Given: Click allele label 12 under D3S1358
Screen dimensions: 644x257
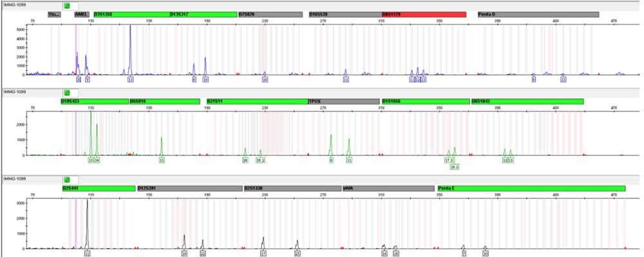Looking at the screenshot, I should pos(131,80).
